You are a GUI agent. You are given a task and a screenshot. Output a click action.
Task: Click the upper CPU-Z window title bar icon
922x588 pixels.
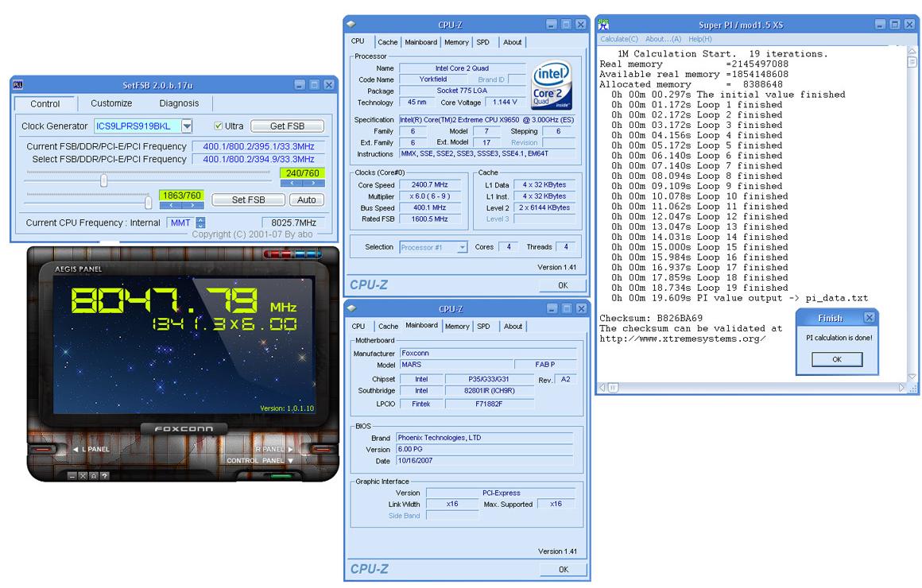pyautogui.click(x=351, y=24)
